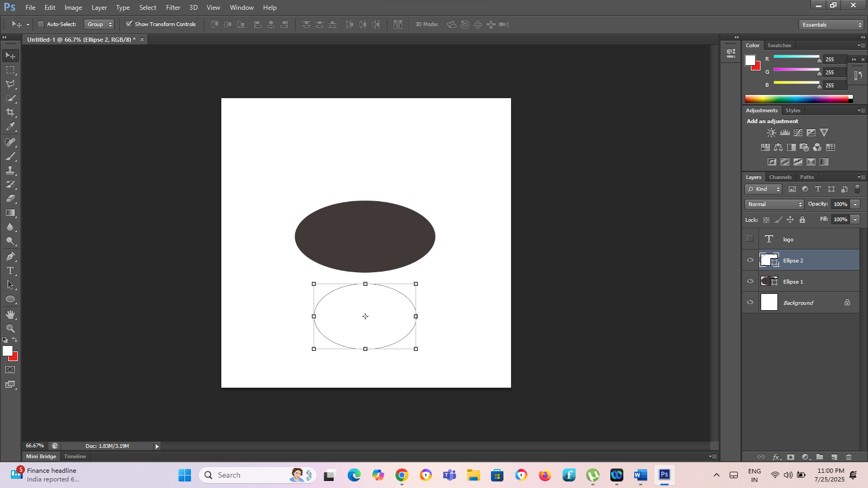Screen dimensions: 868x488
Task: Hide the Ellipse 1 layer
Action: click(750, 281)
